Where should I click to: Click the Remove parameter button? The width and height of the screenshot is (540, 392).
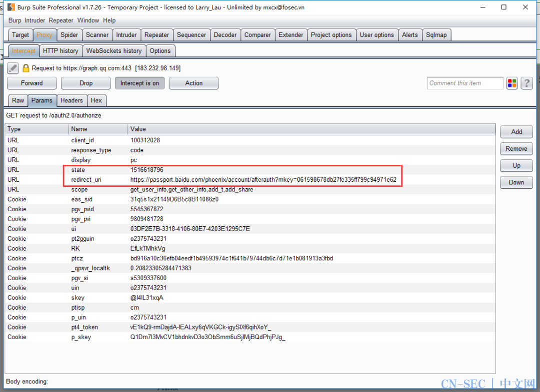(x=516, y=148)
